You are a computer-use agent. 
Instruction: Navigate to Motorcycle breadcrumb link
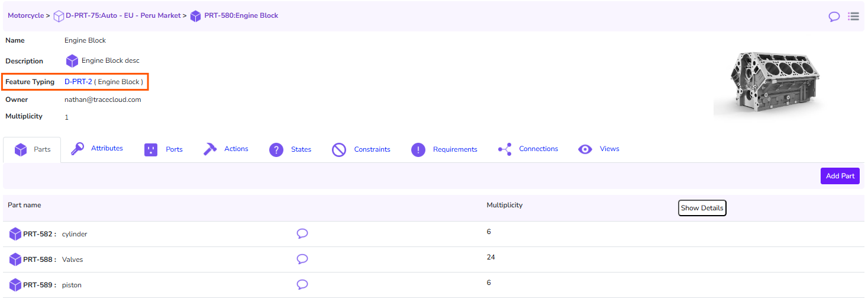(x=26, y=15)
